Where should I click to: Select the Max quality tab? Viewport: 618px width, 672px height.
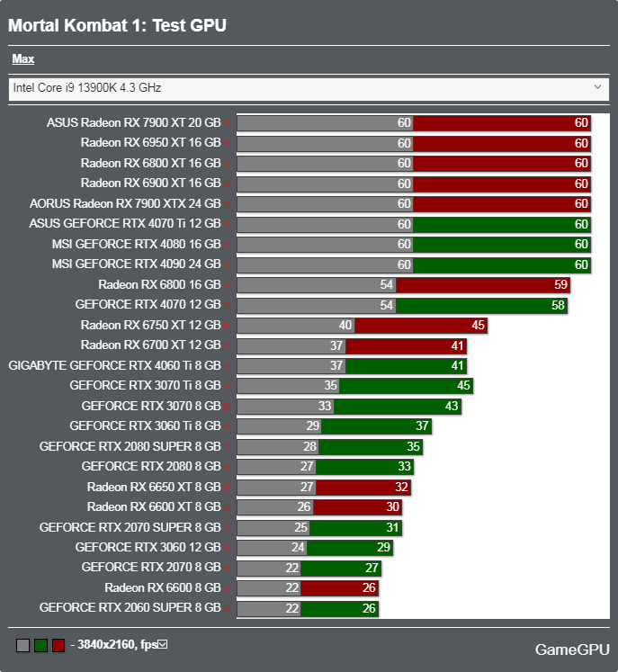(23, 59)
